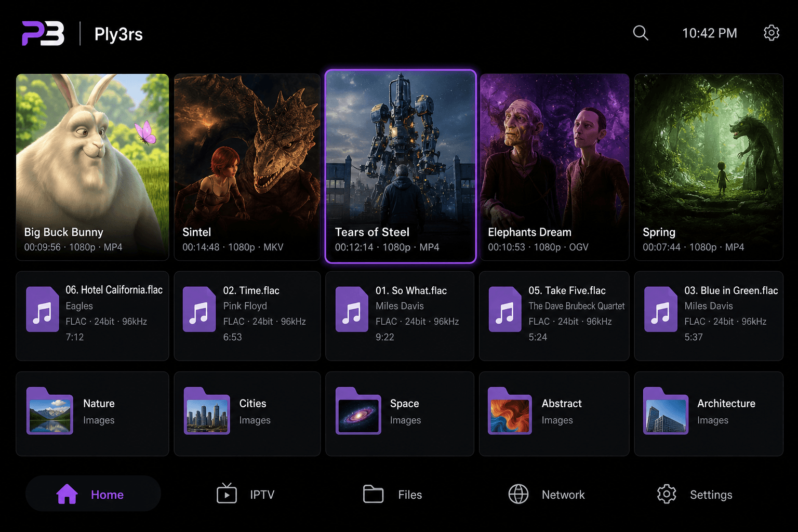Click the Network globe icon
The height and width of the screenshot is (532, 798).
518,494
